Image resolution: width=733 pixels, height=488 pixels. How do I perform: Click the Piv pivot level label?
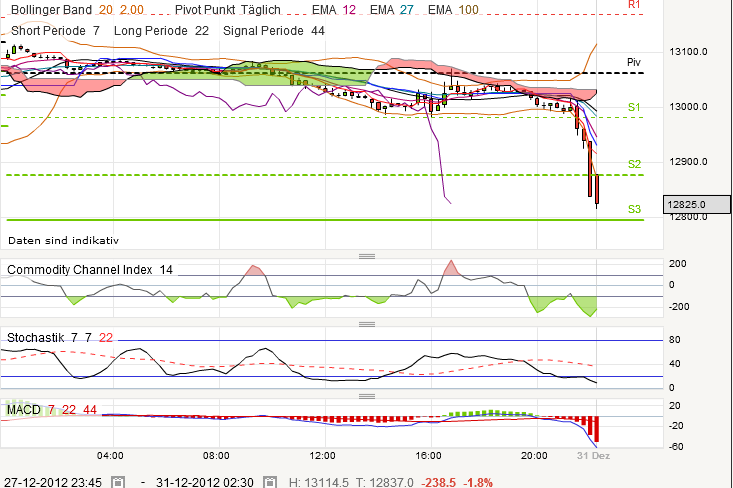(634, 62)
